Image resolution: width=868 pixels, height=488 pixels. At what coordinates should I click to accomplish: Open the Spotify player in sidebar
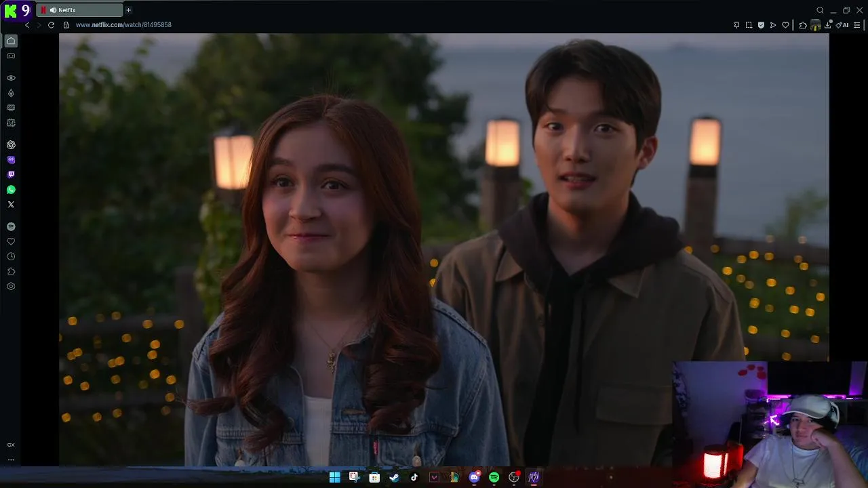coord(11,226)
